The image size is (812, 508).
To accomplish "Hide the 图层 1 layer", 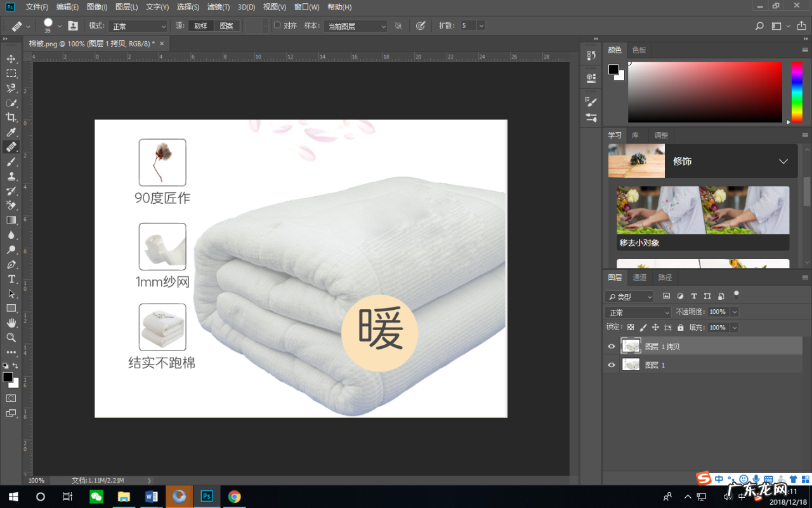I will click(x=611, y=364).
